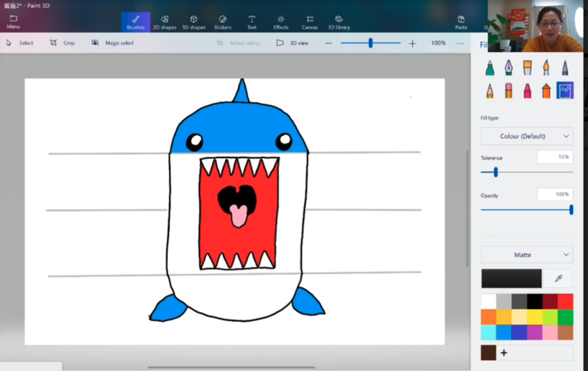Pick the blue colour swatch
The width and height of the screenshot is (588, 371).
(x=504, y=332)
